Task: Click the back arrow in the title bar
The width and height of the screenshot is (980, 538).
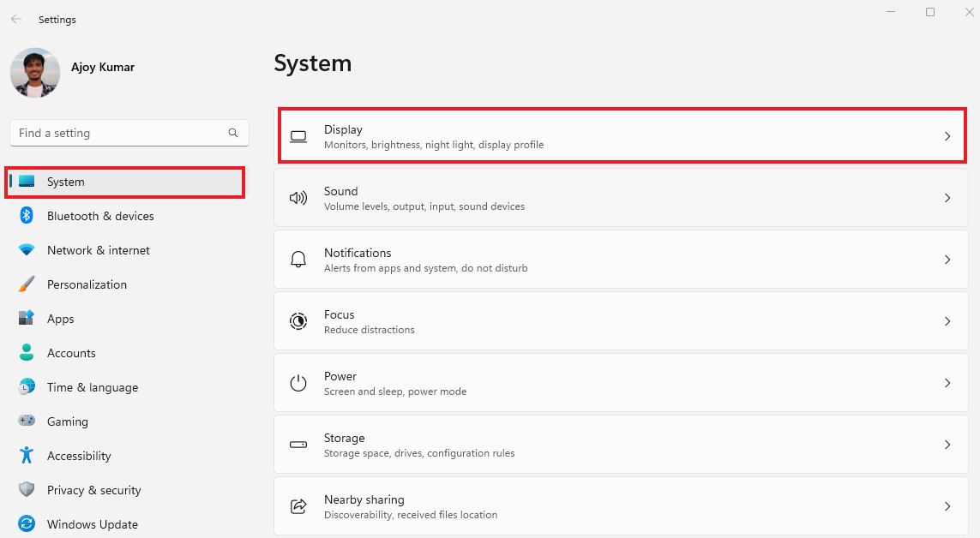Action: pos(16,19)
